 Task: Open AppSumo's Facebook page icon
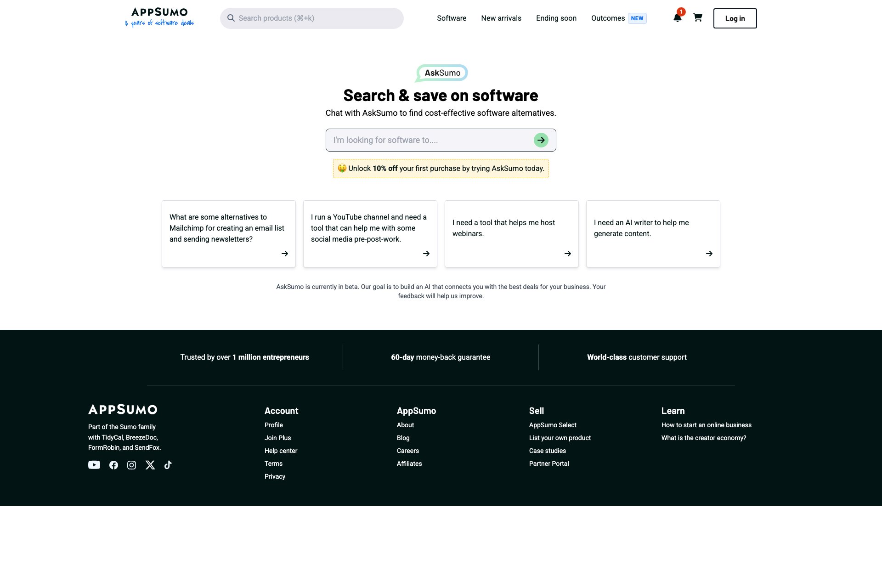pyautogui.click(x=113, y=465)
